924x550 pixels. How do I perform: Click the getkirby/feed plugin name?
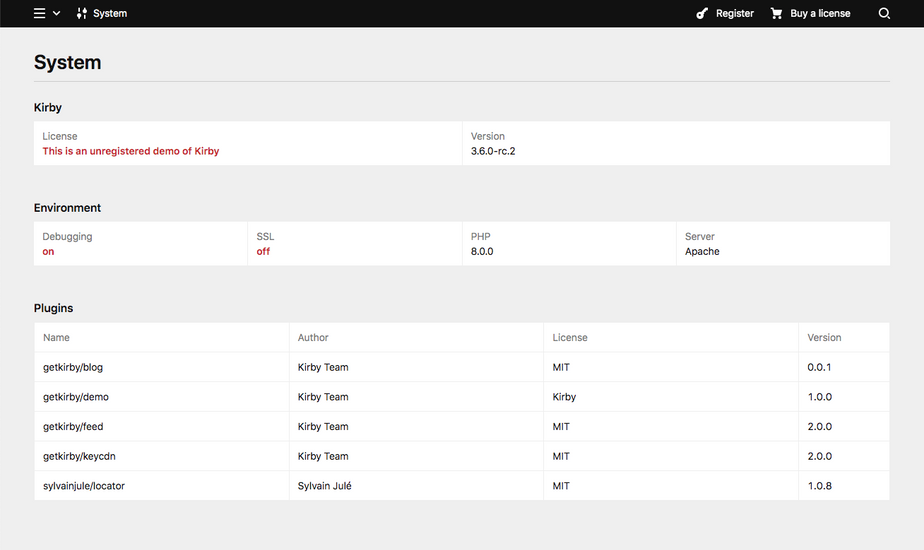pos(73,426)
